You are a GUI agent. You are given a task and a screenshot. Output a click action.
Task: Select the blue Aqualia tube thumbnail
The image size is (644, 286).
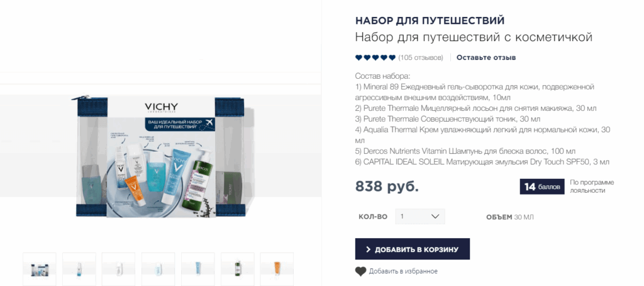(198, 269)
